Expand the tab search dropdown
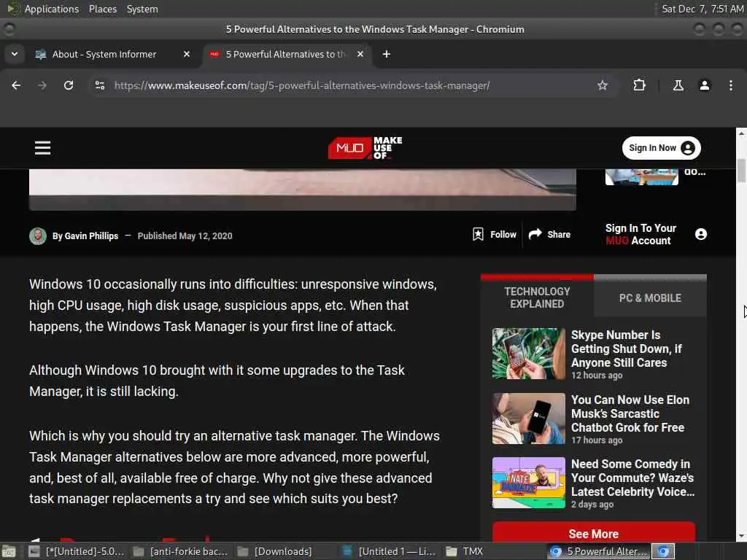The width and height of the screenshot is (747, 560). (15, 54)
